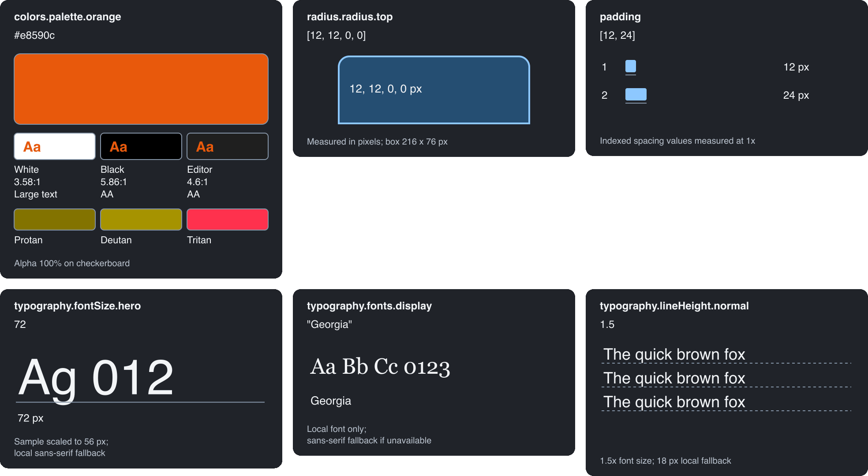The image size is (868, 476).
Task: Click the 3.58:1 contrast ratio text
Action: [x=27, y=182]
